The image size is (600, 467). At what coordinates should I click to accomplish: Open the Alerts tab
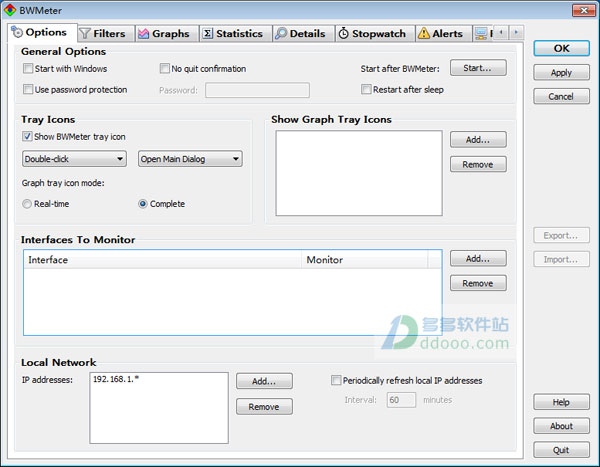(x=444, y=34)
